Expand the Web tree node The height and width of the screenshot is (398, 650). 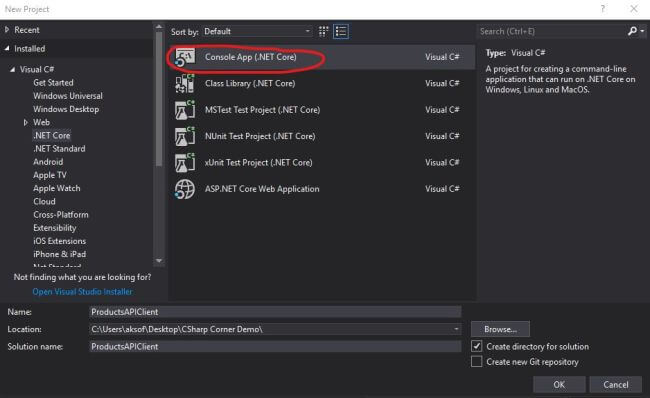26,122
